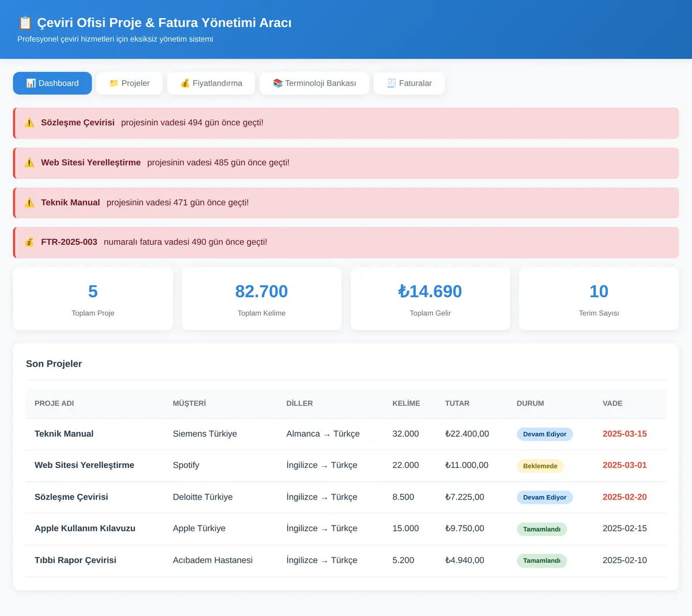This screenshot has width=692, height=616.
Task: Click the VADE column header
Action: 612,403
